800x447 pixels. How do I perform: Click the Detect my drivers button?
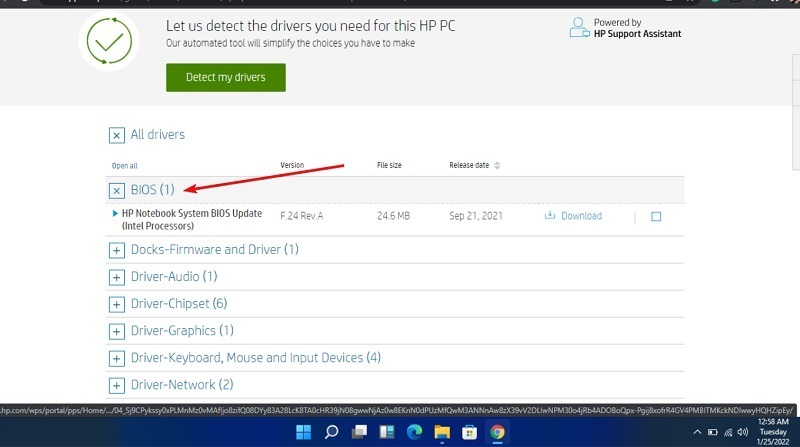point(226,78)
